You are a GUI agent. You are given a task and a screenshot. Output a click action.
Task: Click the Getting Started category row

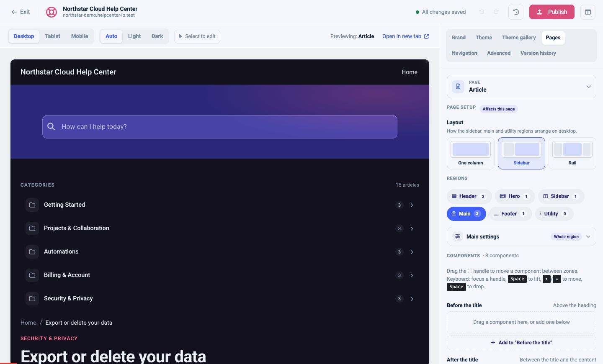tap(220, 205)
